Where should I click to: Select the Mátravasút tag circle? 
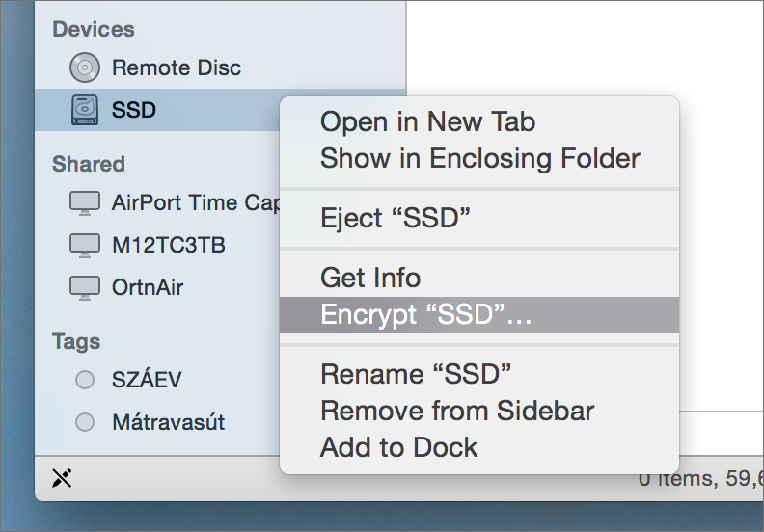85,422
